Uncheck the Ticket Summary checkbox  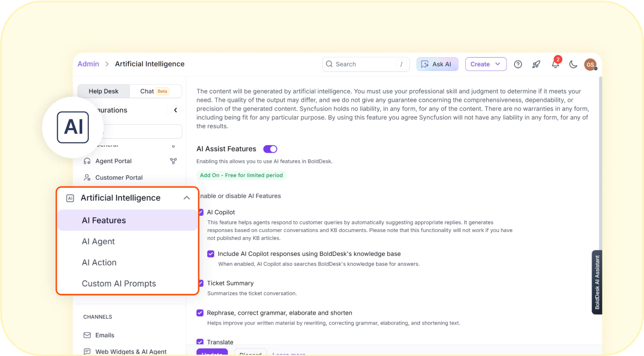coord(201,283)
